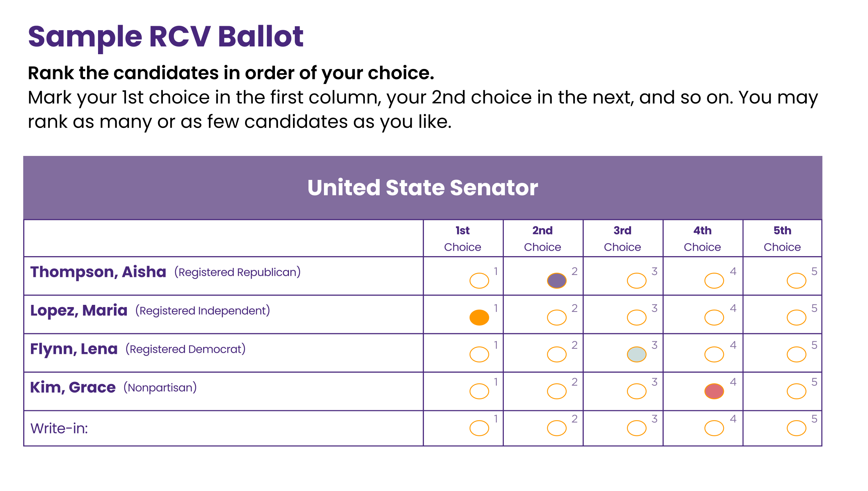This screenshot has height=491, width=868.
Task: Click the United State Senator header
Action: click(x=423, y=188)
